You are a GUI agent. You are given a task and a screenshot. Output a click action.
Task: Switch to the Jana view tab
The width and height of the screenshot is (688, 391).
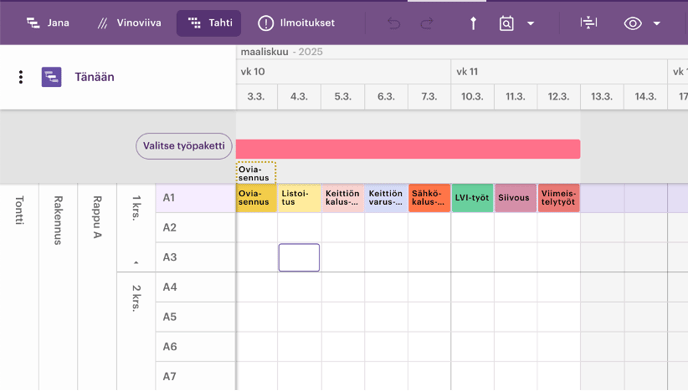(x=48, y=23)
